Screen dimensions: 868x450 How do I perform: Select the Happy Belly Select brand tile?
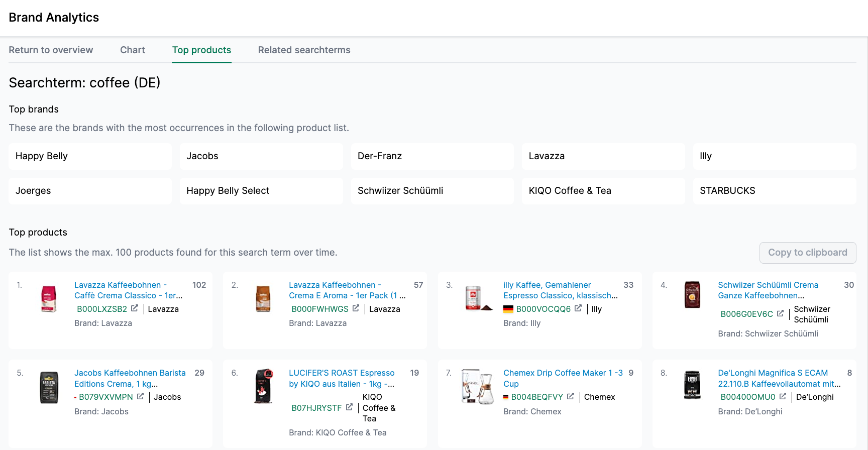pyautogui.click(x=261, y=191)
